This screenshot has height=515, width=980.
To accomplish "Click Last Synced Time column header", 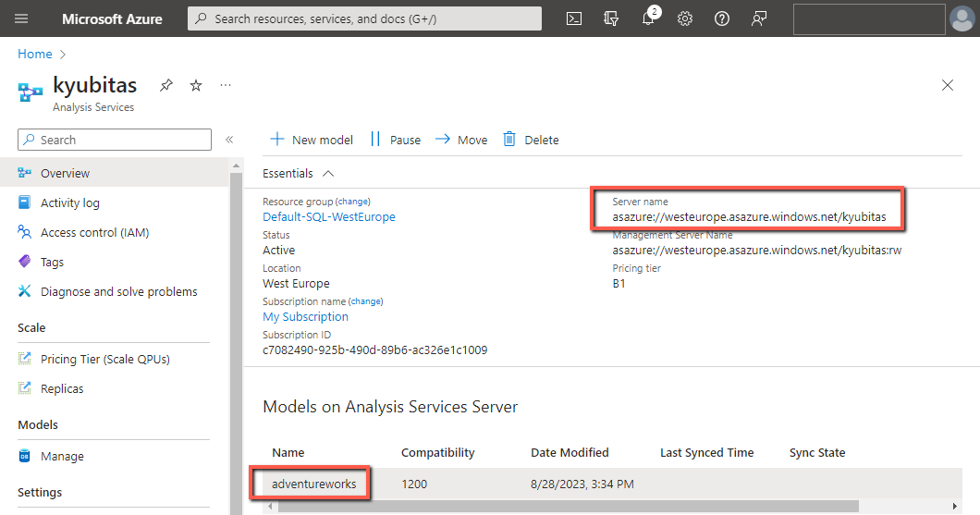I will click(707, 452).
